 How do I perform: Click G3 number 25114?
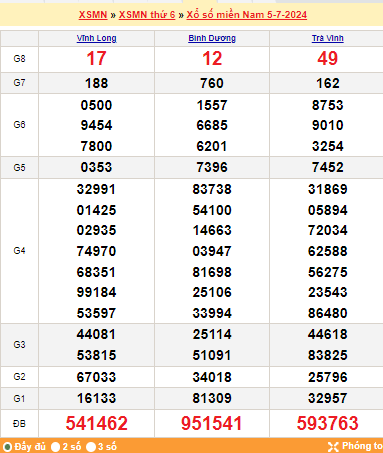(212, 334)
